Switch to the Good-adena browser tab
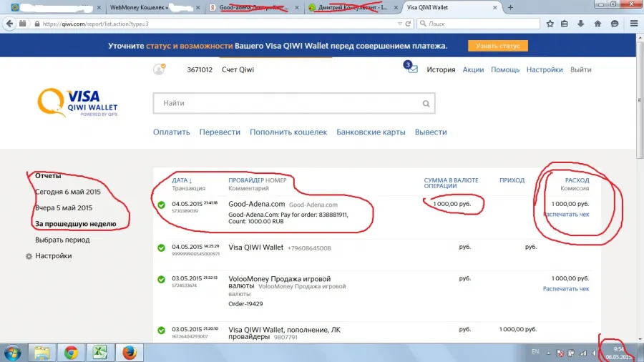Image resolution: width=644 pixels, height=362 pixels. (x=254, y=7)
